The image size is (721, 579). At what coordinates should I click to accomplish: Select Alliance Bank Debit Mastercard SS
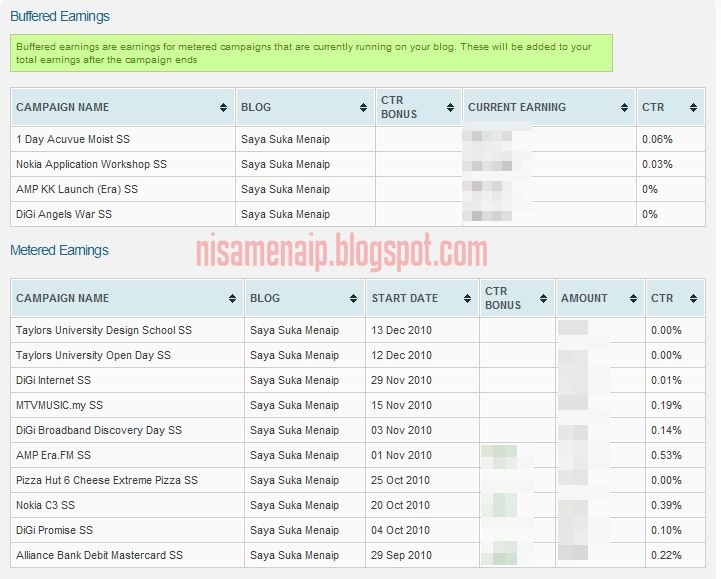click(99, 555)
